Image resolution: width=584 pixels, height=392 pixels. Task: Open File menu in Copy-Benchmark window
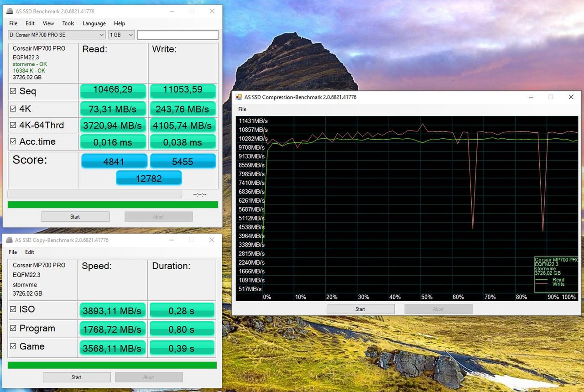tap(13, 252)
